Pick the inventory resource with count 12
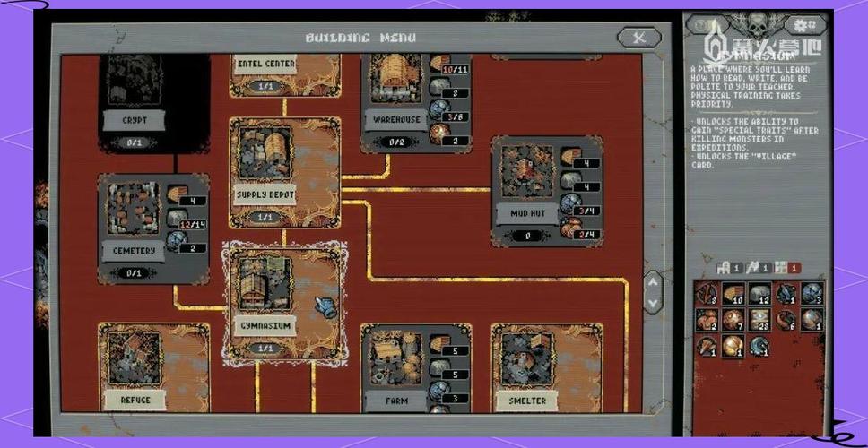The image size is (868, 448). 760,294
